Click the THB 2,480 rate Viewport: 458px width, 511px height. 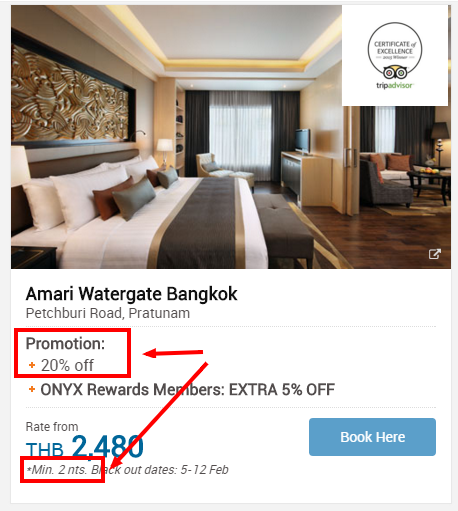click(x=85, y=446)
